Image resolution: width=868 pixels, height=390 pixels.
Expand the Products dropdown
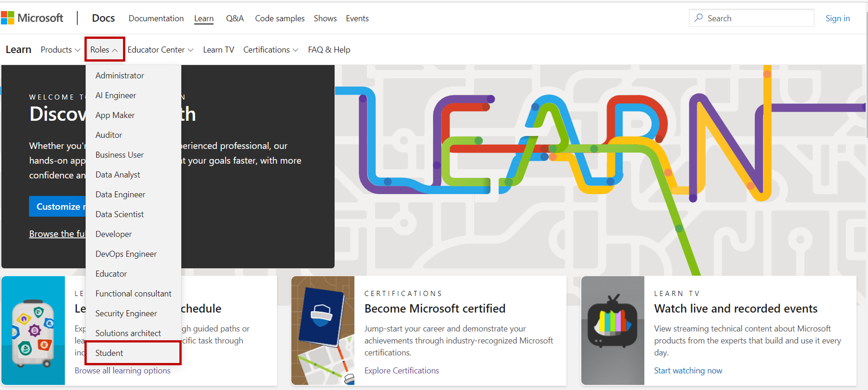point(60,50)
